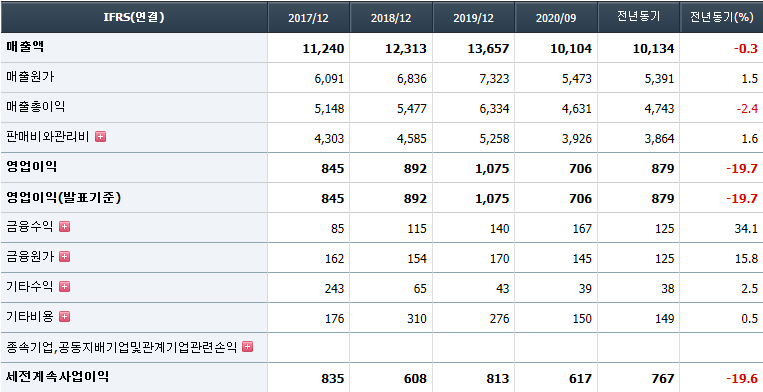Viewport: 763px width, 392px height.
Task: Expand 종속기업,공동지배기업및관계기업관련손익 plus icon
Action: coord(247,347)
